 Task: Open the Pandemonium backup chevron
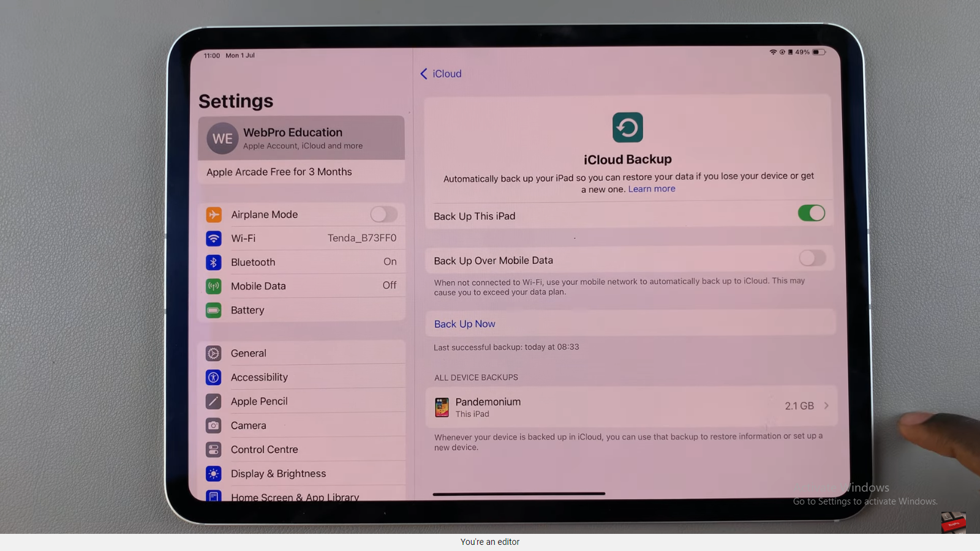[x=826, y=405]
